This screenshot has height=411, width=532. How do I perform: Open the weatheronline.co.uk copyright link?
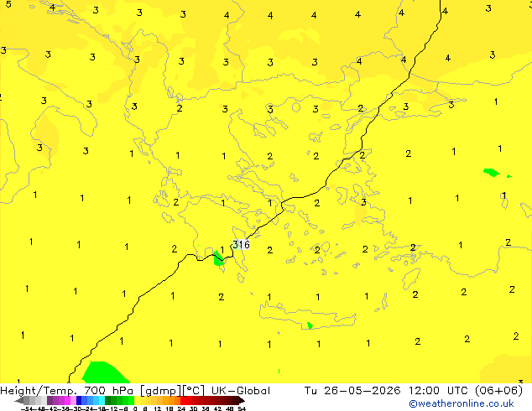(x=462, y=403)
